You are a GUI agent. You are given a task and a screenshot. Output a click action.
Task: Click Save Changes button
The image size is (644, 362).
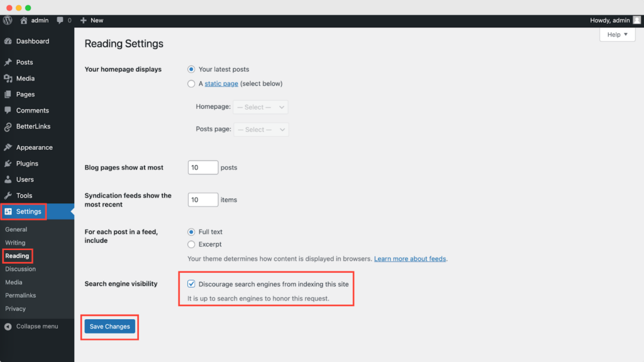[x=109, y=327]
